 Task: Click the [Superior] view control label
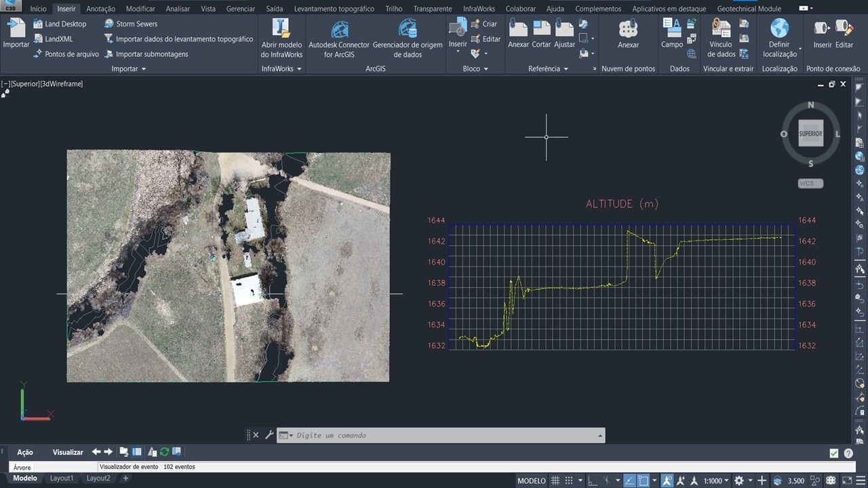tap(26, 83)
